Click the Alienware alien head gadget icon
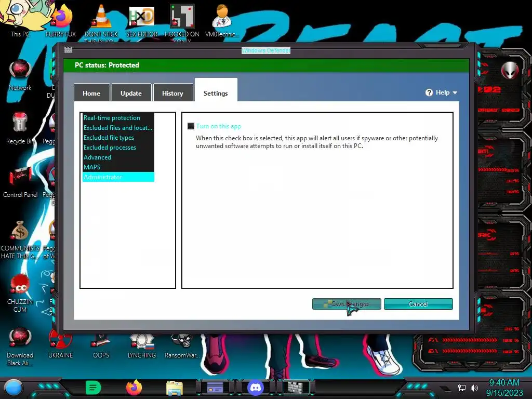This screenshot has height=399, width=532. point(510,70)
